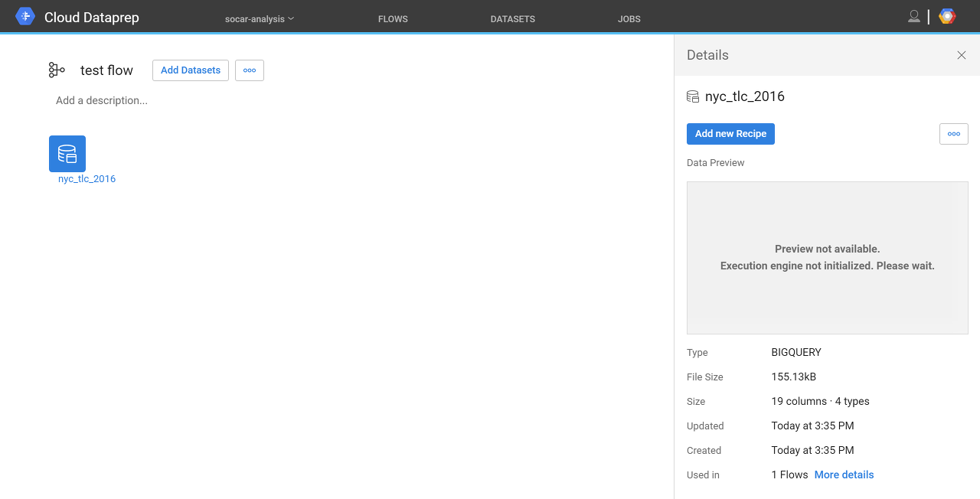Click the flow diagram icon beside test flow
This screenshot has height=499, width=980.
56,70
